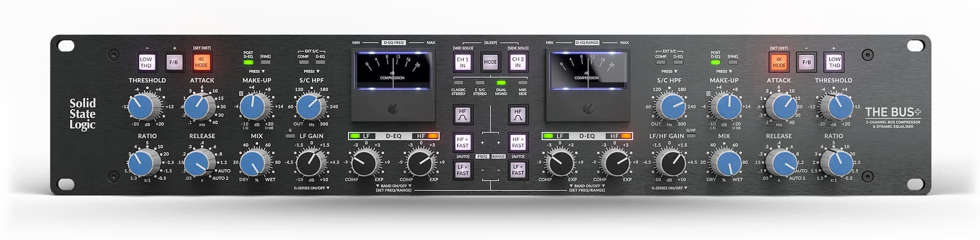Toggle channel 2 LOW THD button
The width and height of the screenshot is (980, 240).
tap(834, 62)
